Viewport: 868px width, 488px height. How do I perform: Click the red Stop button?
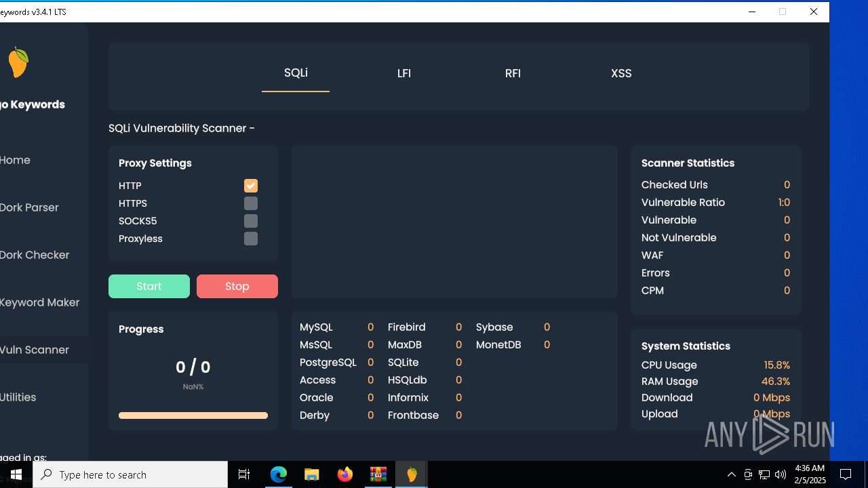tap(237, 286)
